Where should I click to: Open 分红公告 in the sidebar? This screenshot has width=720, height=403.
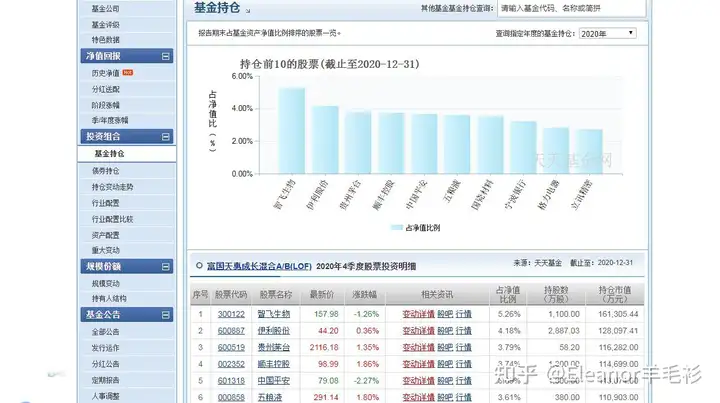(105, 364)
